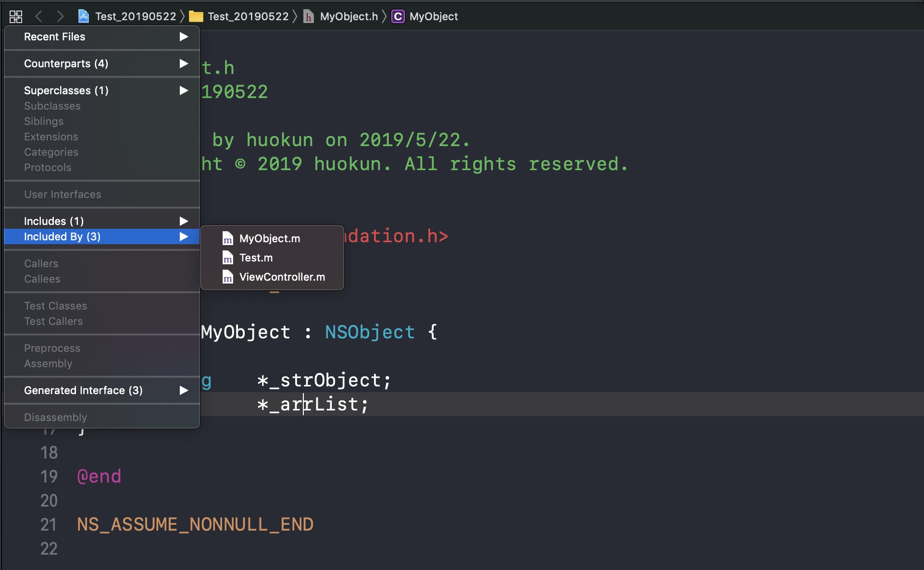
Task: Expand the Recent Files submenu
Action: point(183,37)
